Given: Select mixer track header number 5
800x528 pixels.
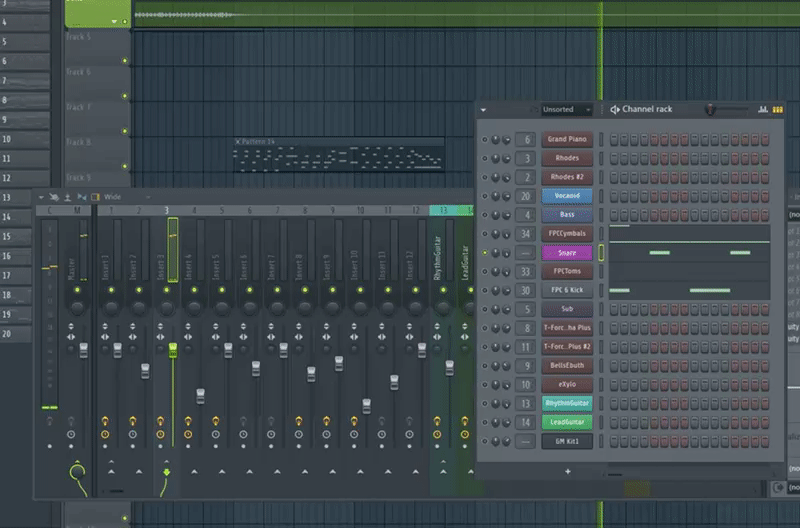Looking at the screenshot, I should 221,210.
